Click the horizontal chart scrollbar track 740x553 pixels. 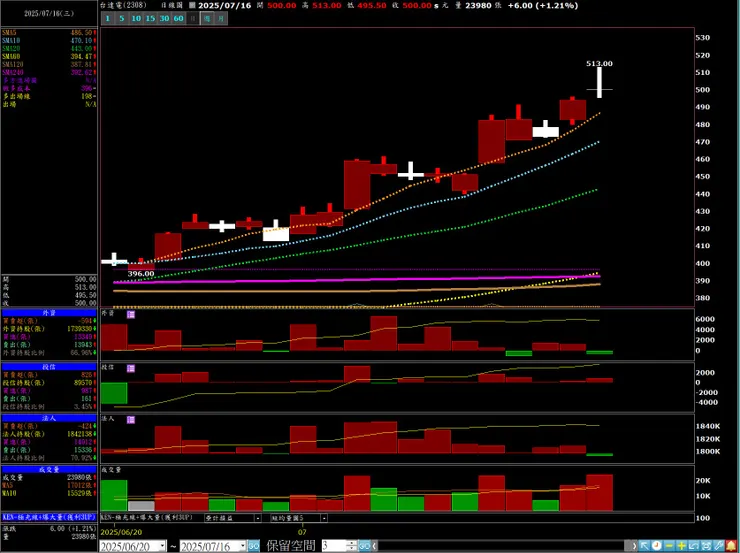pos(503,546)
